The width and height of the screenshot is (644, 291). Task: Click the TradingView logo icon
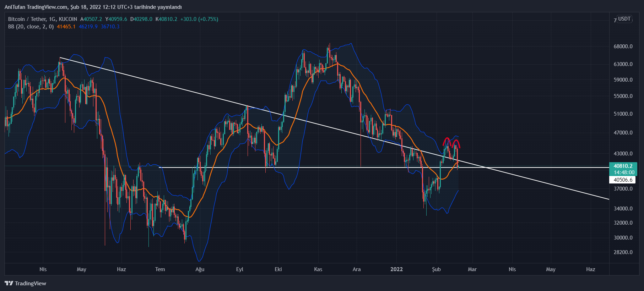(9, 283)
